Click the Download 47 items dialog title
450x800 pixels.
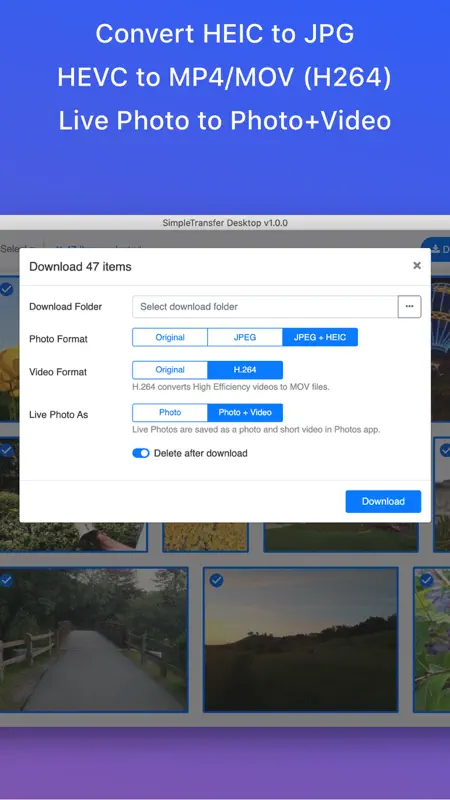coord(80,266)
